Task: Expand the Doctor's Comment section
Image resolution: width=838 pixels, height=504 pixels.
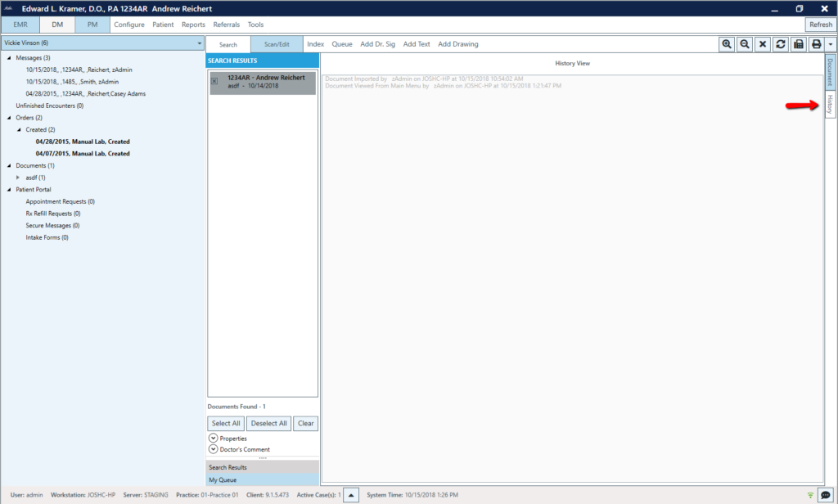Action: pos(214,449)
